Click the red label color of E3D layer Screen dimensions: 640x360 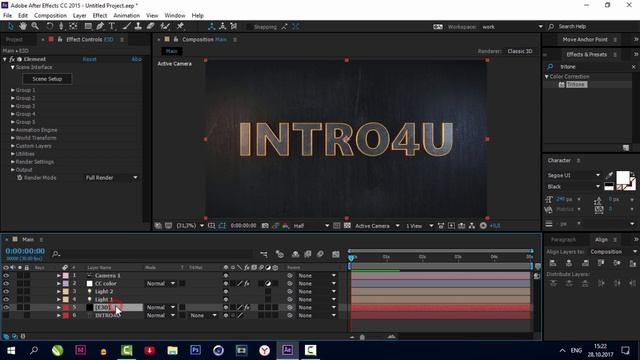[66, 307]
